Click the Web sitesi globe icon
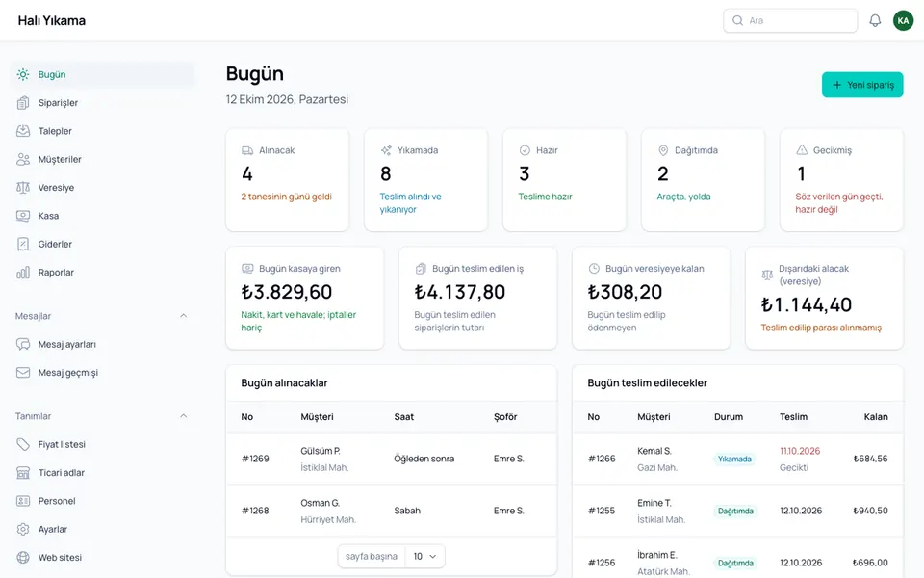924x578 pixels. point(23,558)
